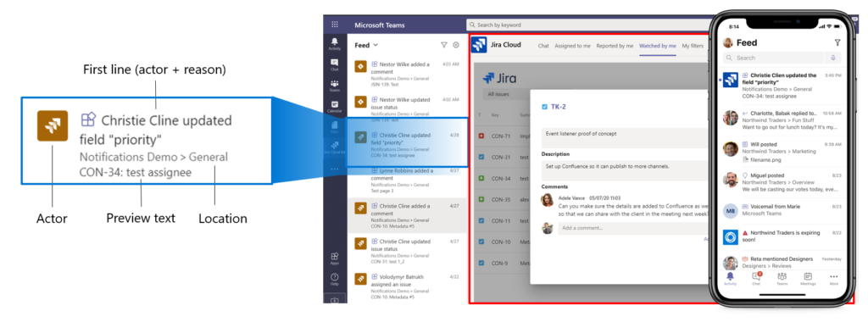This screenshot has height=322, width=868.
Task: Open the TK-2 issue link
Action: tap(559, 107)
